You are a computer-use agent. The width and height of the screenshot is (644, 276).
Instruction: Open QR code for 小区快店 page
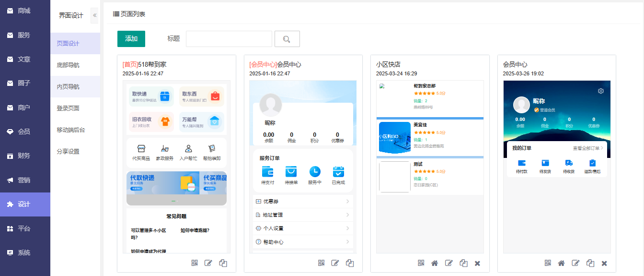point(421,263)
